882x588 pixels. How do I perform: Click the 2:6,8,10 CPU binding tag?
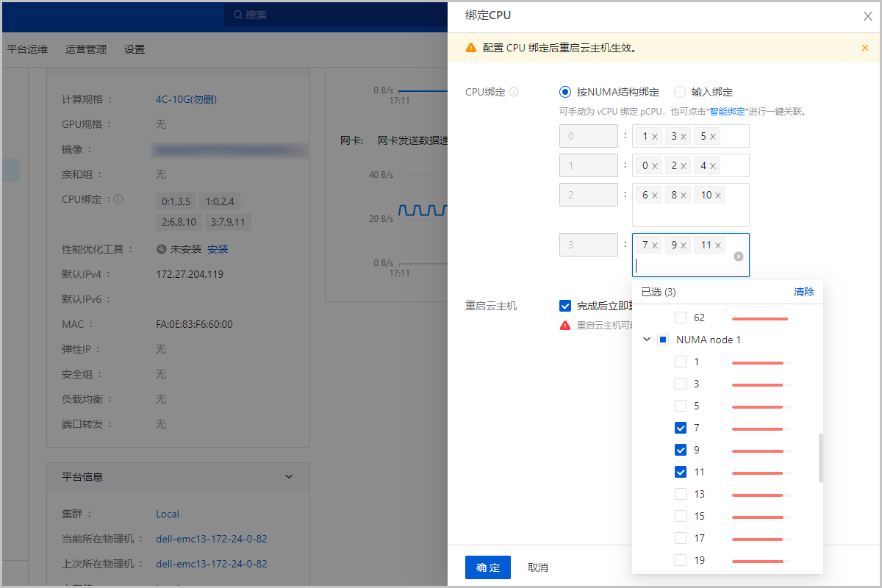(179, 221)
